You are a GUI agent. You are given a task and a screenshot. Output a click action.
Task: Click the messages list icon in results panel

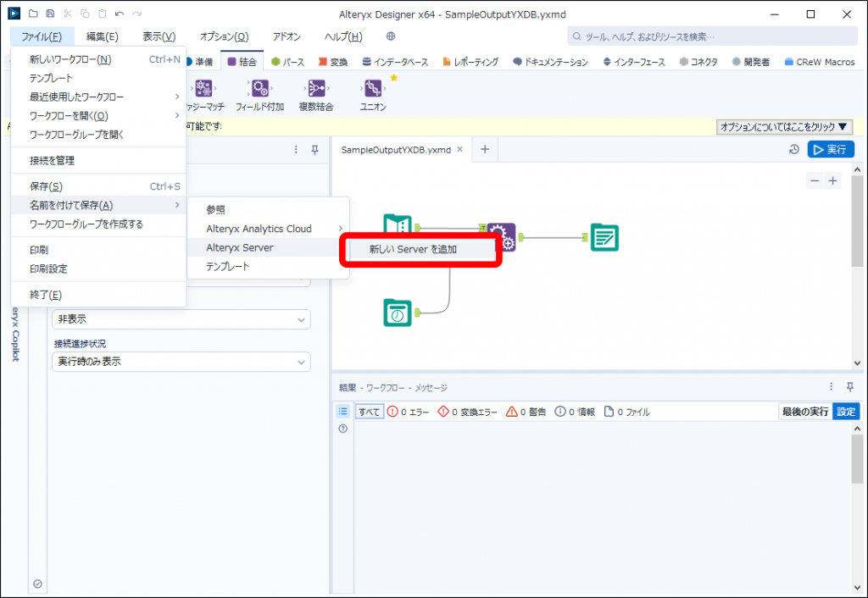click(x=343, y=411)
